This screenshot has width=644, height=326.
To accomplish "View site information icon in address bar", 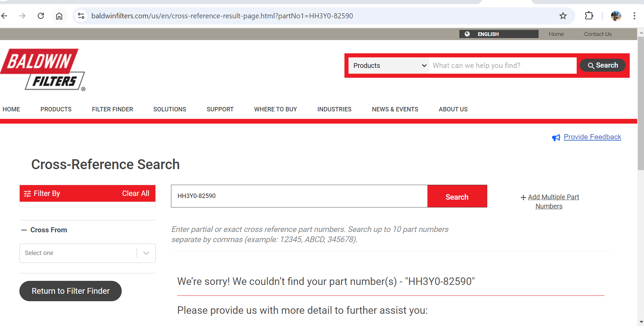I will [81, 16].
